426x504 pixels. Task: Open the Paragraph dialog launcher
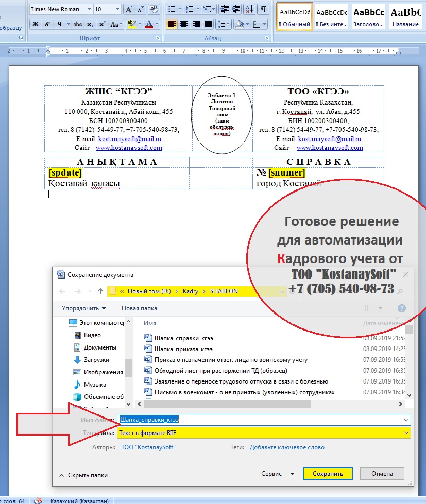click(x=267, y=38)
